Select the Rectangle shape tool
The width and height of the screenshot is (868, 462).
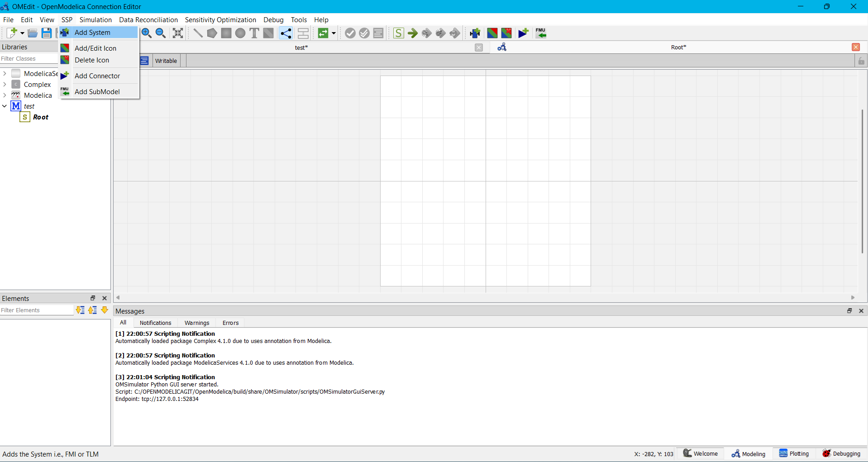(x=226, y=33)
